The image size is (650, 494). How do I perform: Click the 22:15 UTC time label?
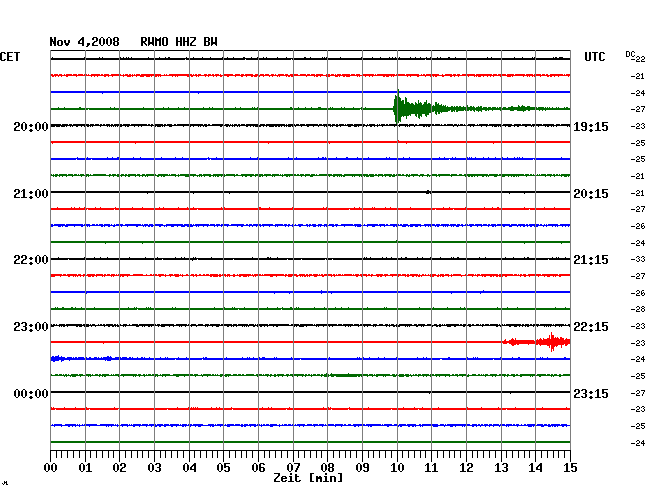591,327
